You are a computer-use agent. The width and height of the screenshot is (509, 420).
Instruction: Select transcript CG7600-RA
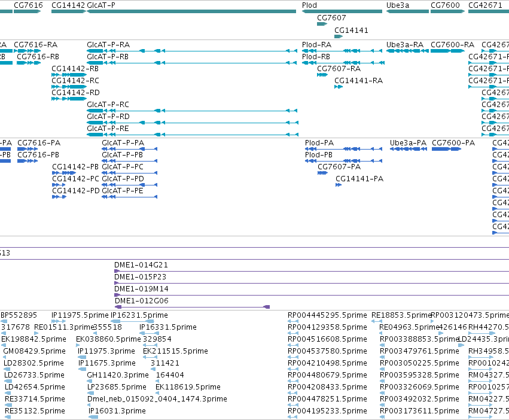(x=447, y=51)
